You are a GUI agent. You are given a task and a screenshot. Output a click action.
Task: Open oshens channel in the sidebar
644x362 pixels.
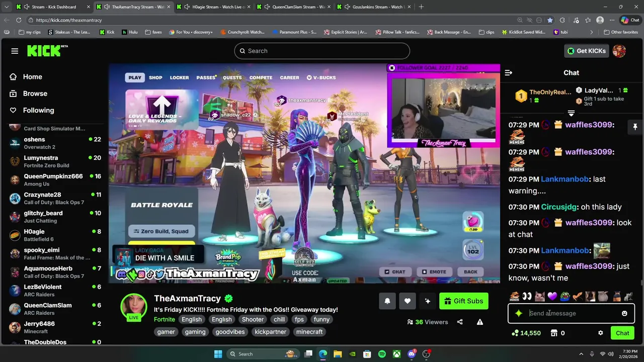coord(55,143)
